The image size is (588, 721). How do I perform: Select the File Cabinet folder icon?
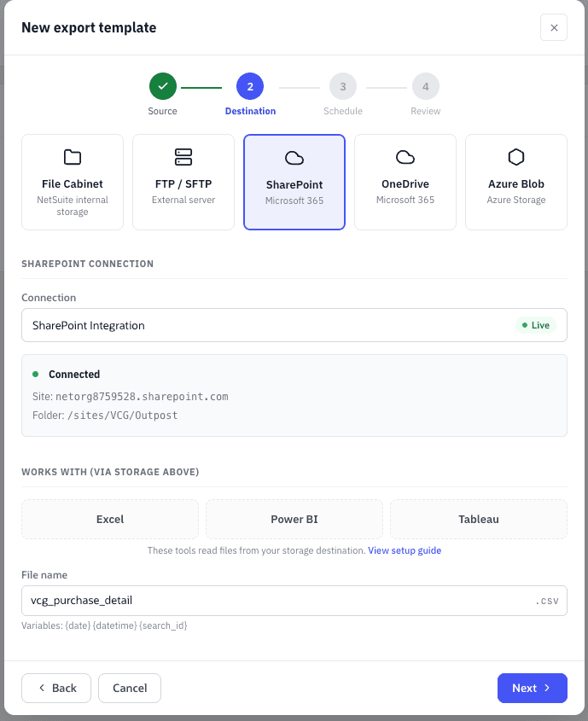[x=73, y=157]
